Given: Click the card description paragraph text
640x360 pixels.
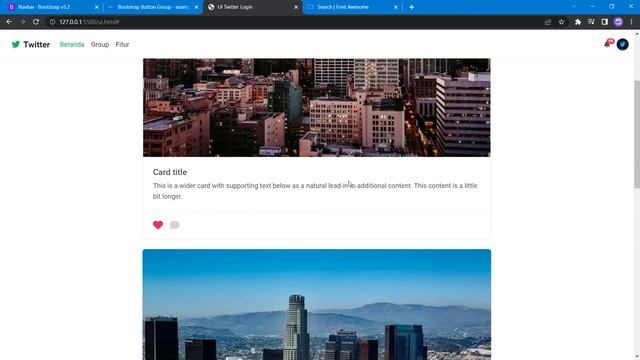Looking at the screenshot, I should 315,191.
